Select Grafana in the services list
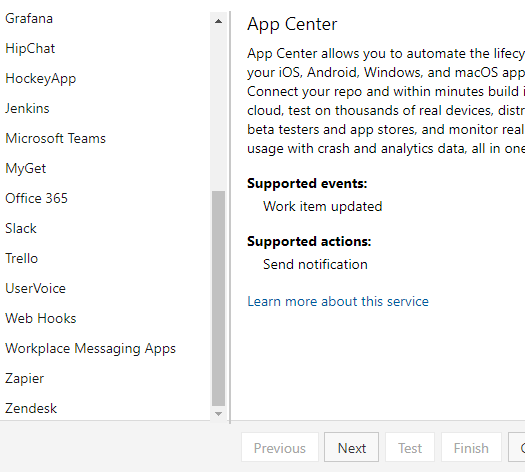This screenshot has width=525, height=472. click(29, 19)
